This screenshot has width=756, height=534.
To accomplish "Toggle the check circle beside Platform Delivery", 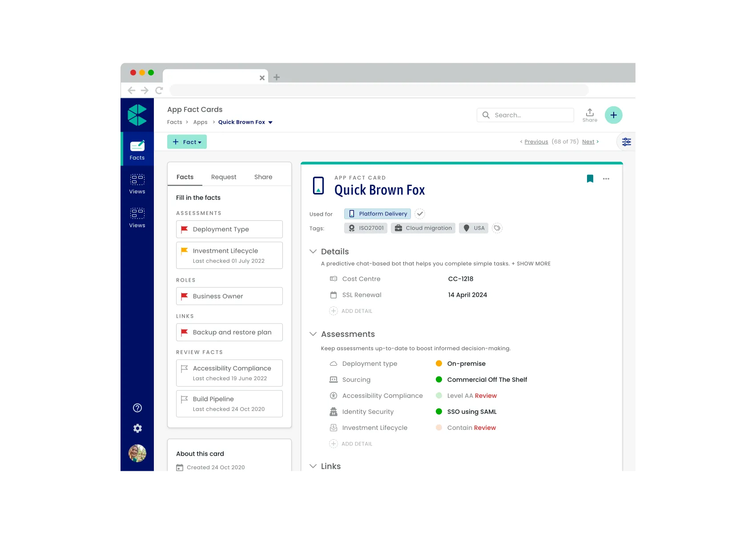I will coord(420,214).
